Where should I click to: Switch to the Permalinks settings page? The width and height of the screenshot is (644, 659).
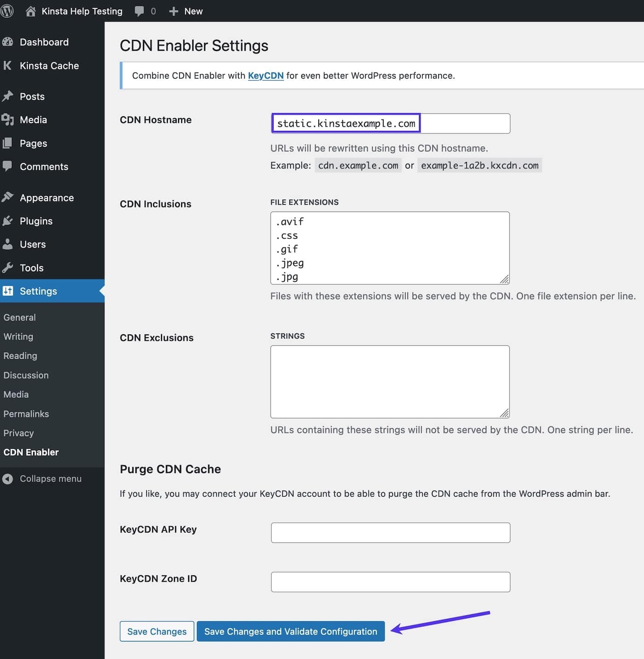click(x=26, y=413)
